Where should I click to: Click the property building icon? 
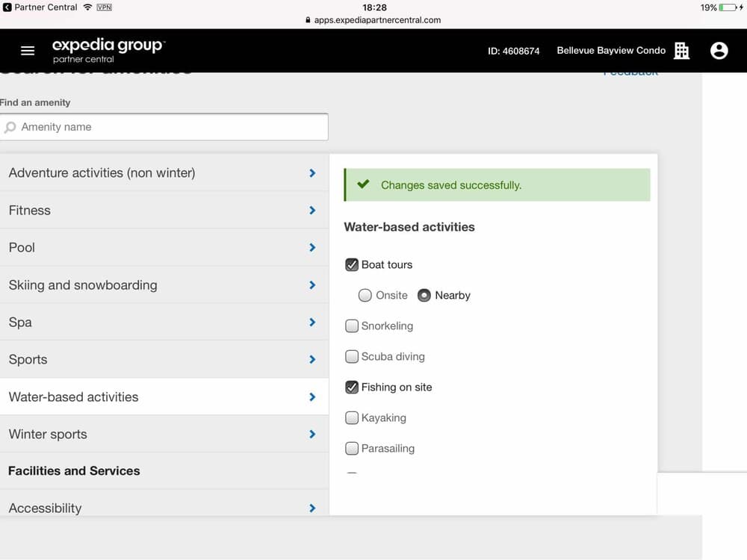681,51
